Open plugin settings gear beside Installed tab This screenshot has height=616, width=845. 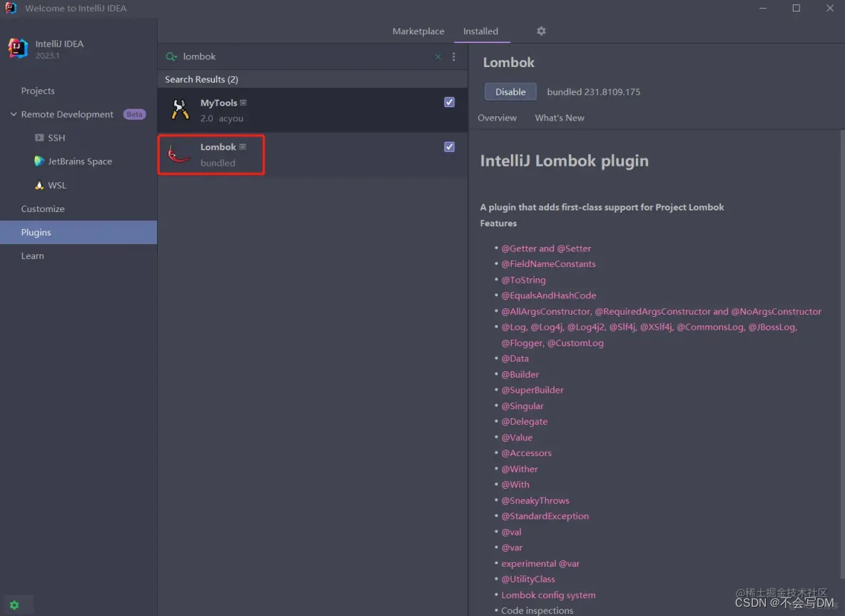[x=541, y=31]
